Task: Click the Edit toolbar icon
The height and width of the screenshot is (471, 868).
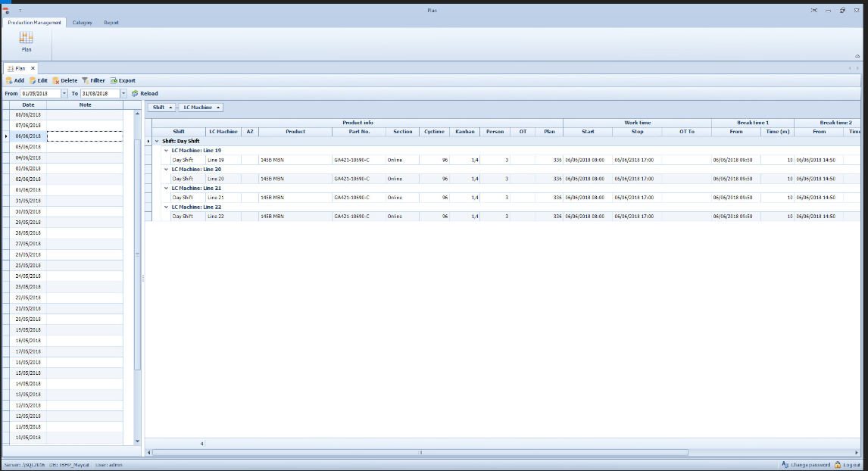Action: click(33, 80)
